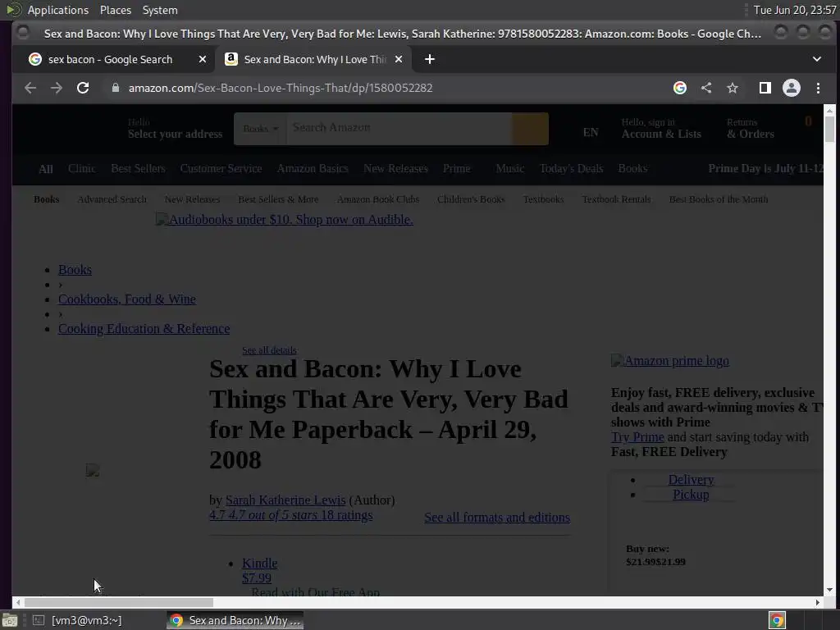Open Books search category dropdown
Viewport: 840px width, 630px height.
click(x=260, y=129)
